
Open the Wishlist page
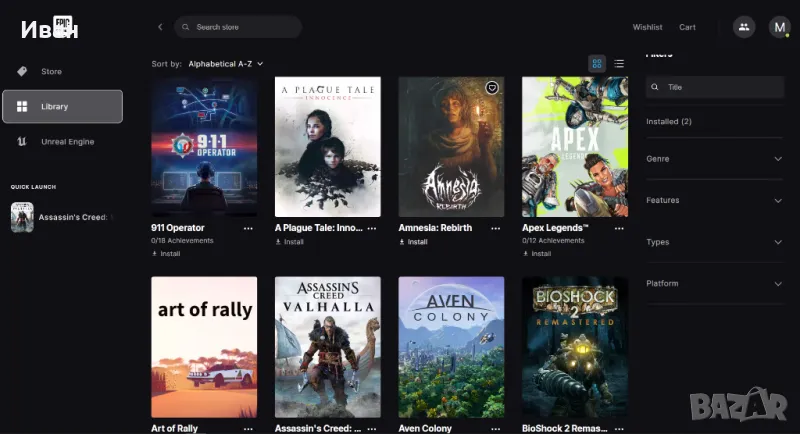pos(647,27)
